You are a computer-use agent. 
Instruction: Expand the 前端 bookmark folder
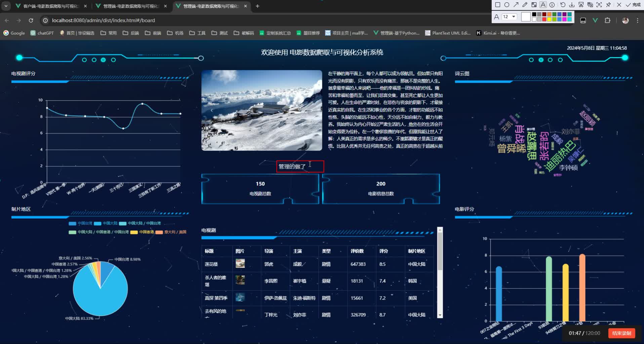tap(153, 33)
